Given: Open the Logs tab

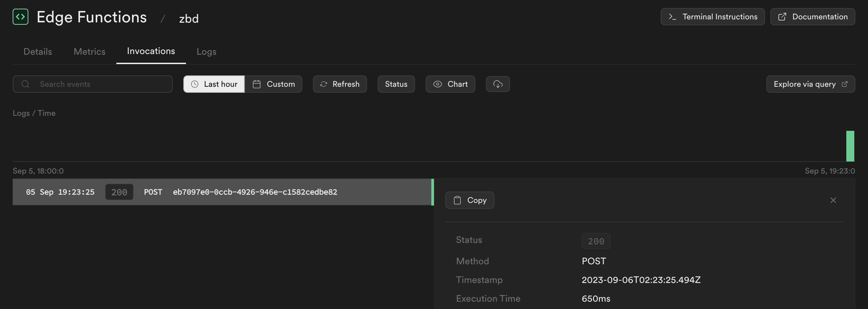Looking at the screenshot, I should click(x=206, y=51).
